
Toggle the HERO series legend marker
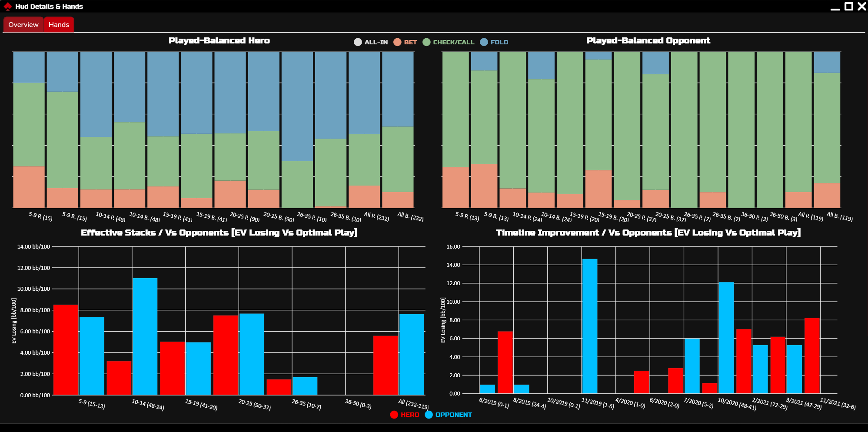(394, 415)
